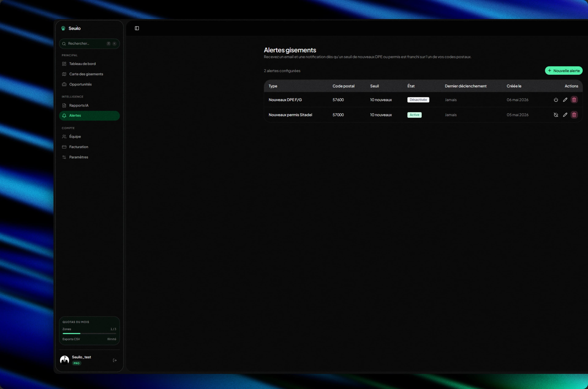This screenshot has width=588, height=389.
Task: Go to Carte des gisements
Action: pos(89,74)
